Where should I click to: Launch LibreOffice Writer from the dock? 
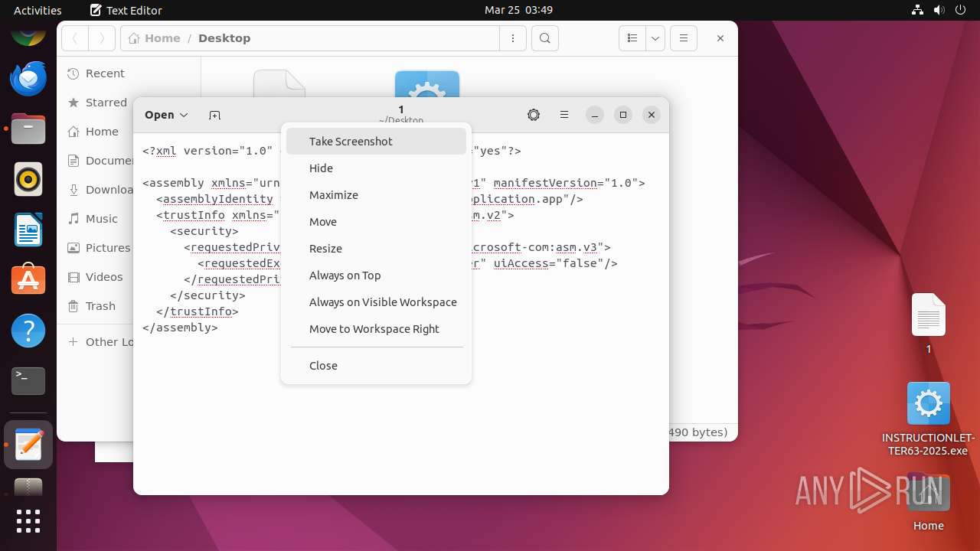28,230
